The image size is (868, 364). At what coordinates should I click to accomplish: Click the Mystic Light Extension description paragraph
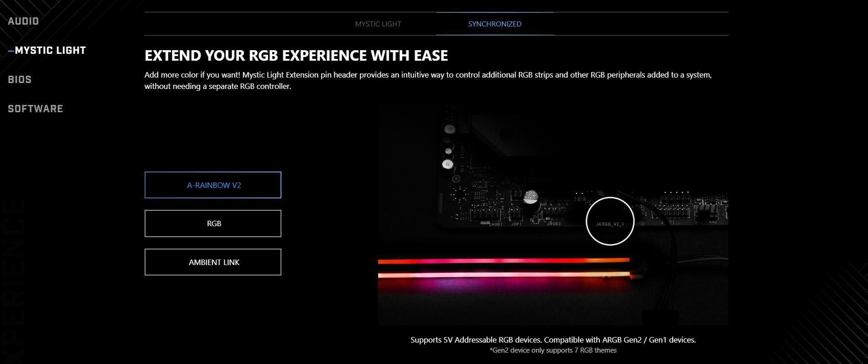428,80
